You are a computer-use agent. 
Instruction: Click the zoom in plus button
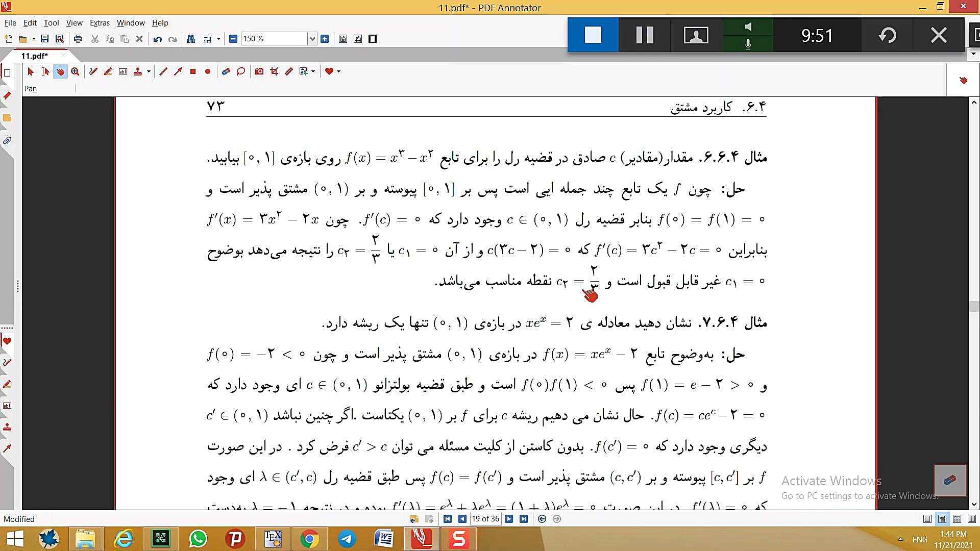(x=325, y=39)
